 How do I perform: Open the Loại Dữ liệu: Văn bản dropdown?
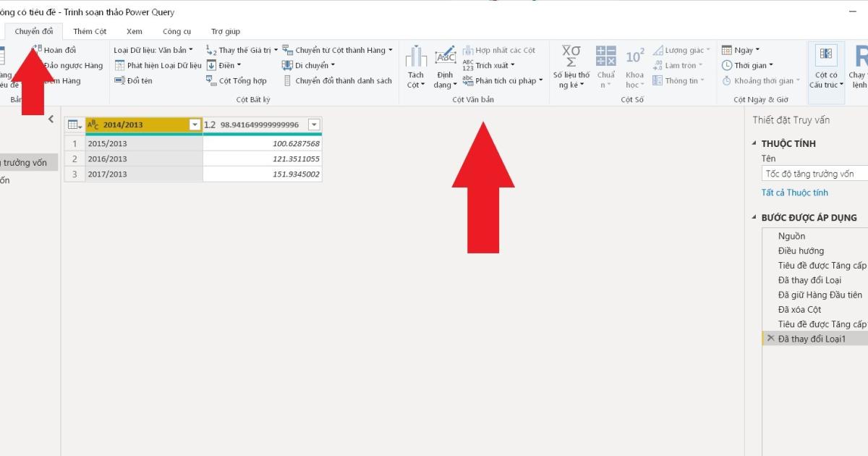click(x=153, y=50)
